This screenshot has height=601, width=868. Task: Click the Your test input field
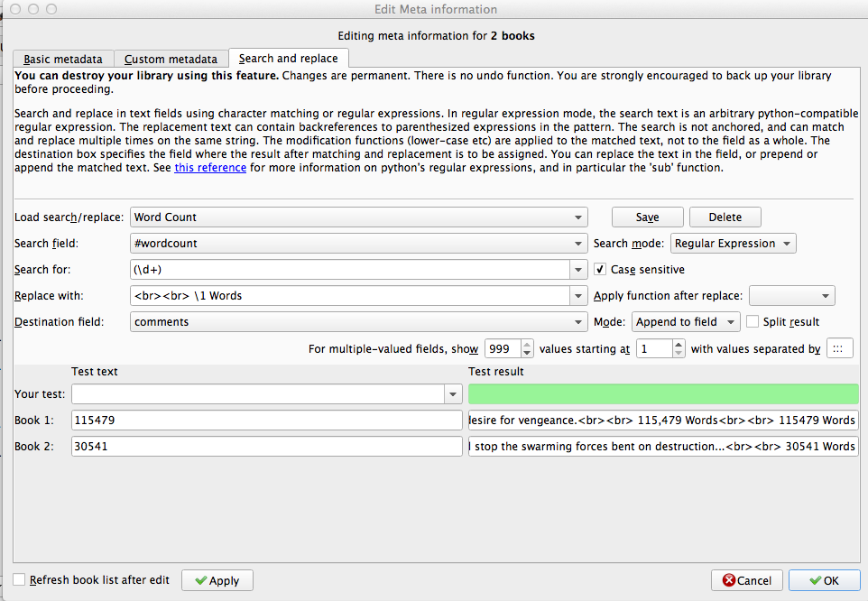coord(258,393)
